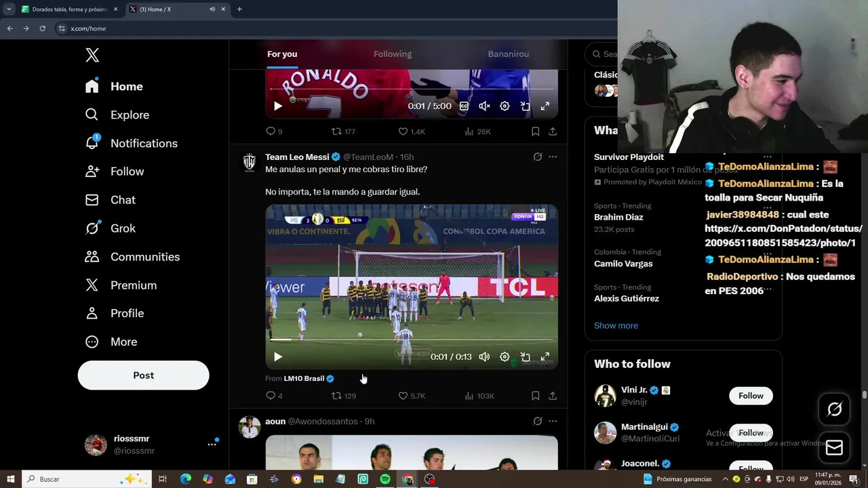This screenshot has height=488, width=868.
Task: Switch to the Following tab
Action: coord(393,54)
